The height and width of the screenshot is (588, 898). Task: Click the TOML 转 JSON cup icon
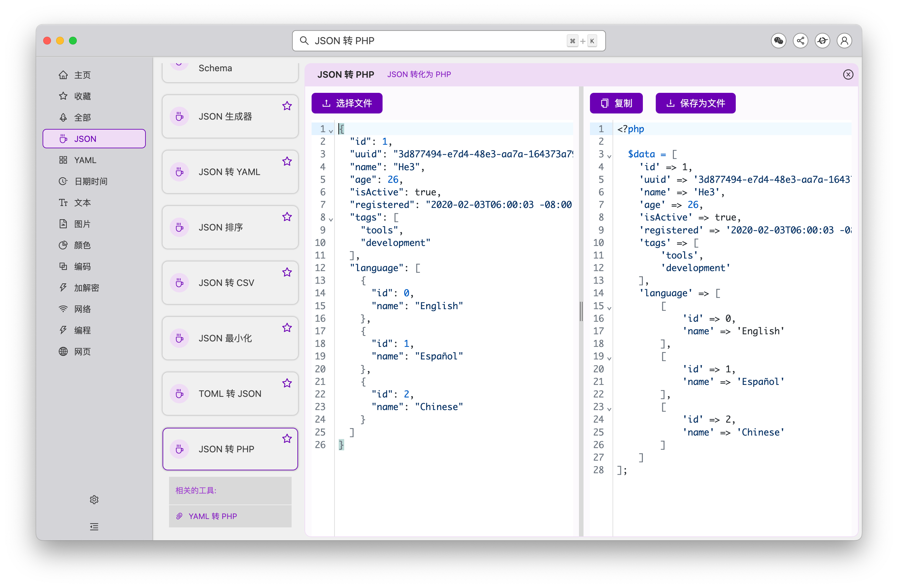point(180,393)
